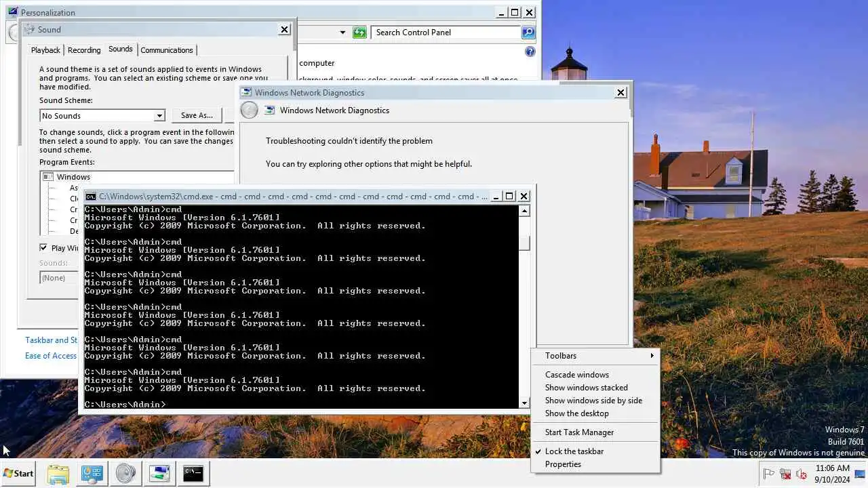
Task: Click the Sound speaker taskbar icon
Action: 125,473
